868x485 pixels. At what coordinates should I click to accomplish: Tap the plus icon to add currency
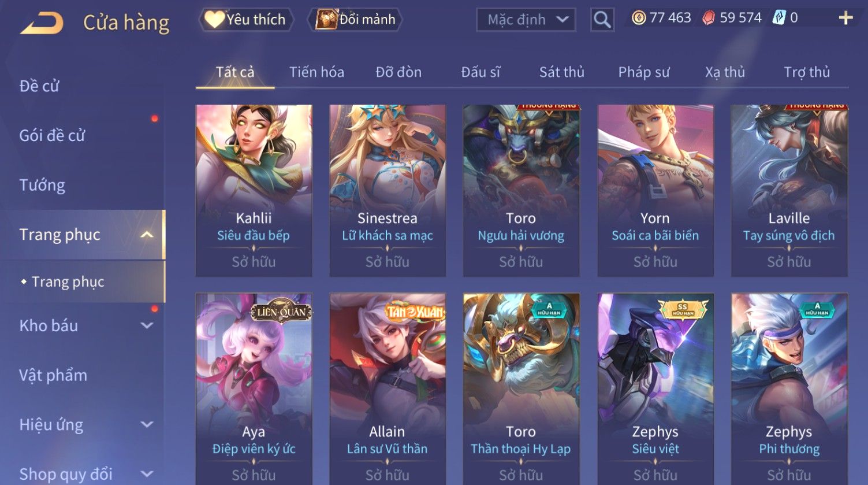pyautogui.click(x=845, y=18)
